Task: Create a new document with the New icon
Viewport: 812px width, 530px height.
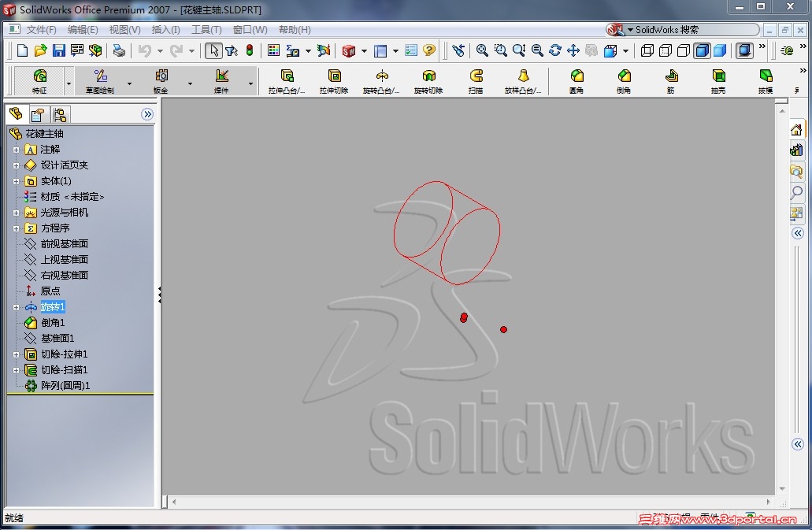Action: [x=22, y=50]
